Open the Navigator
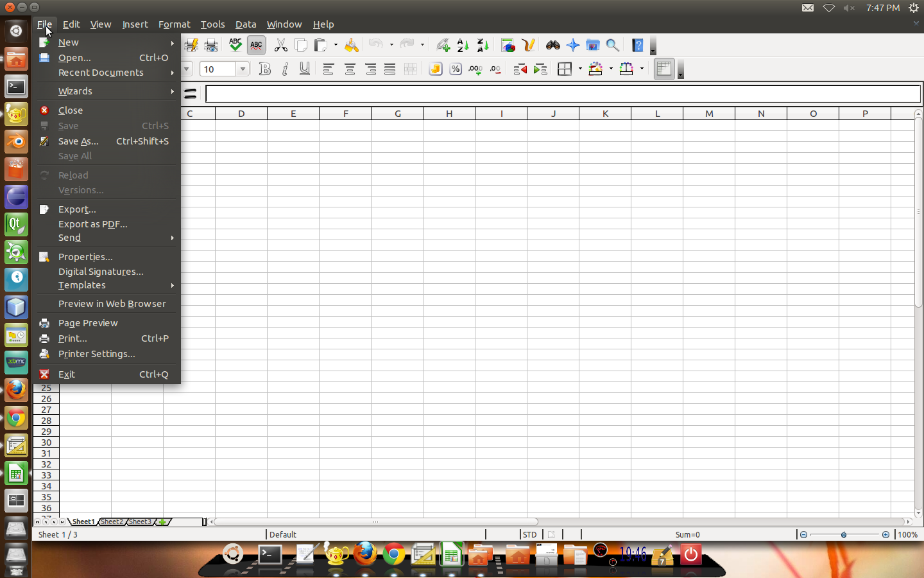The height and width of the screenshot is (578, 924). [x=572, y=45]
